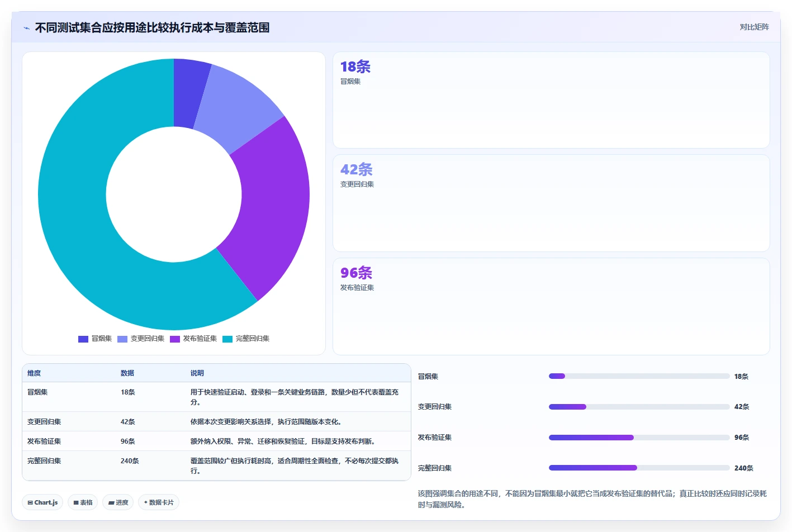Click the description starting 用于快速验证启动
The image size is (792, 532).
(x=295, y=397)
